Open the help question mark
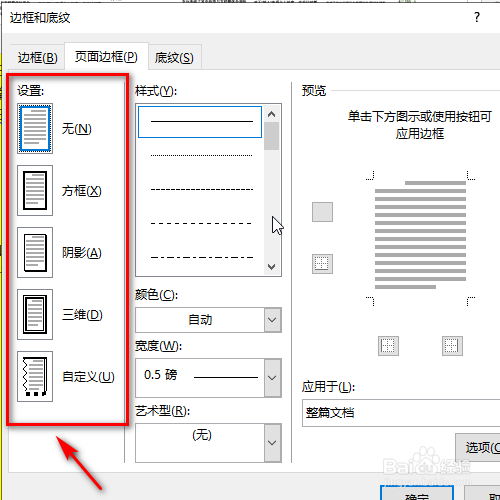The width and height of the screenshot is (500, 500). [477, 17]
